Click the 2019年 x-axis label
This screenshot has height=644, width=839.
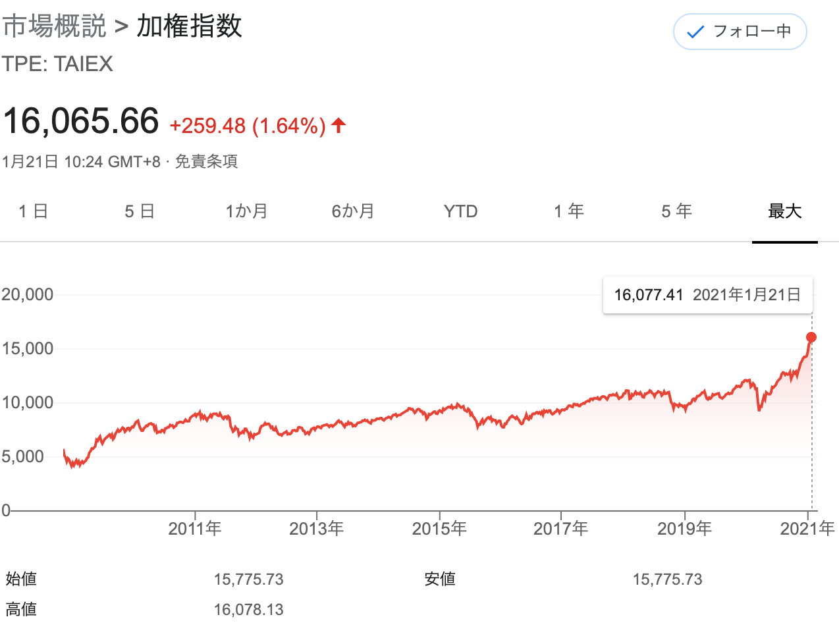coord(684,528)
